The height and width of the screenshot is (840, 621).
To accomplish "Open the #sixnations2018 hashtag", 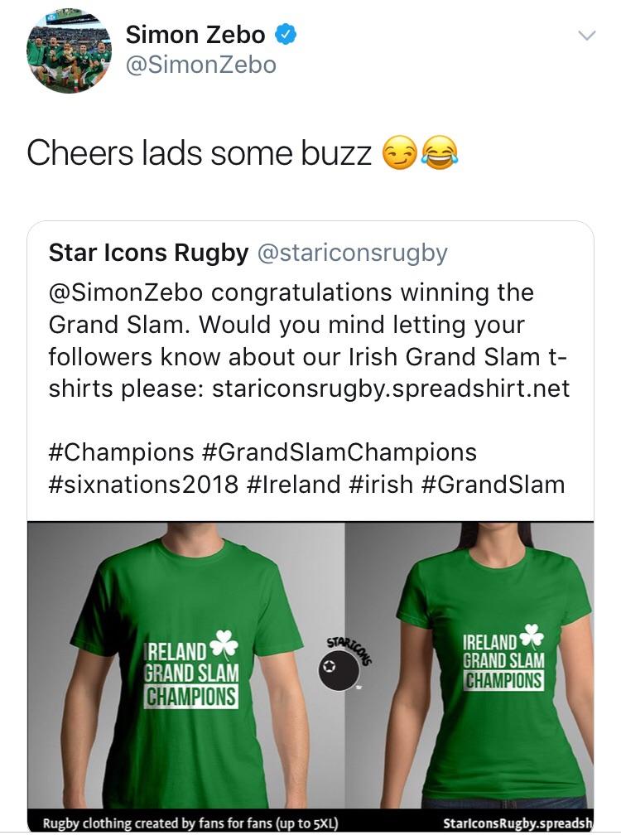I will 143,484.
